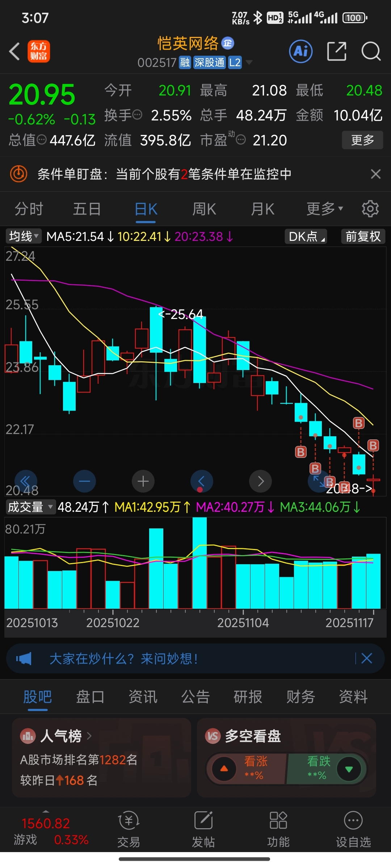Tap the megaphone icon in 妙想 banner
The image size is (391, 868).
click(24, 659)
